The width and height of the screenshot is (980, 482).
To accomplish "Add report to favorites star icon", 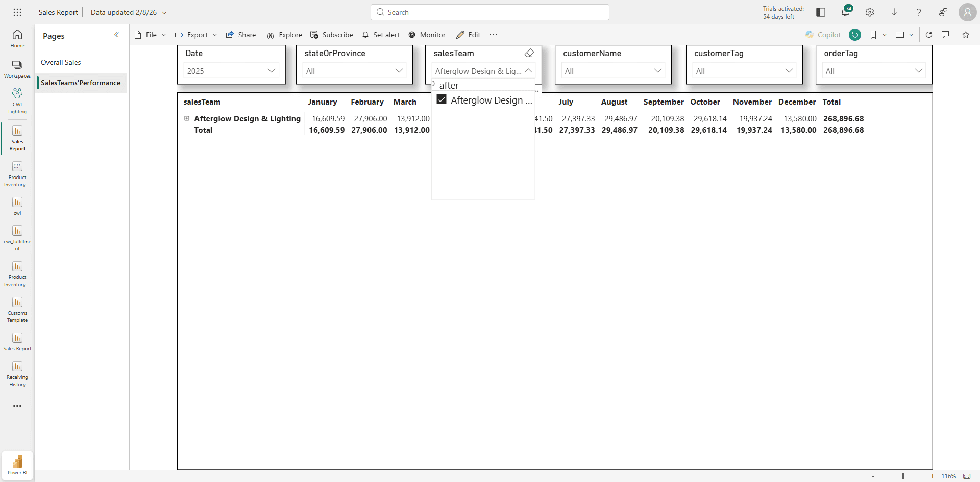I will click(966, 35).
